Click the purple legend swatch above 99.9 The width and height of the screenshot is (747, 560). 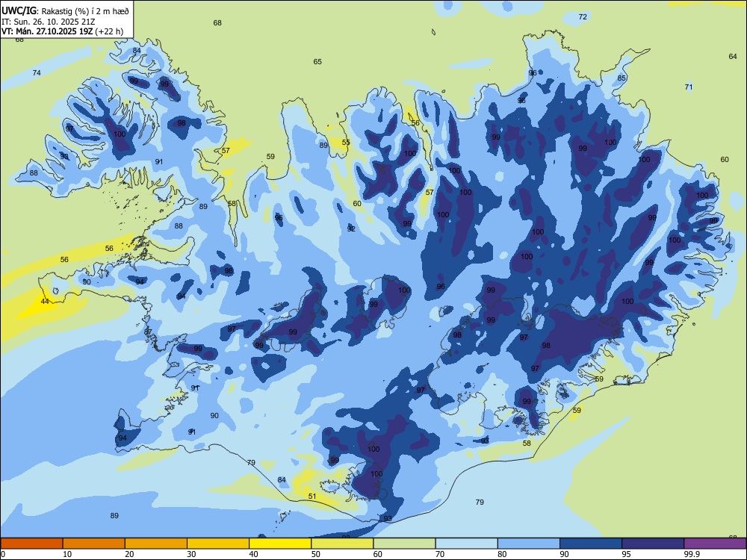pos(715,544)
